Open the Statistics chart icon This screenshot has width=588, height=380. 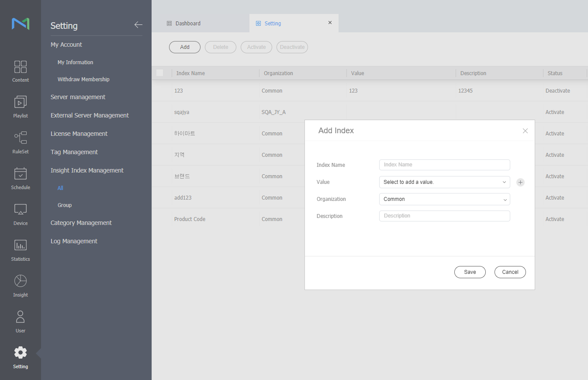pyautogui.click(x=21, y=245)
